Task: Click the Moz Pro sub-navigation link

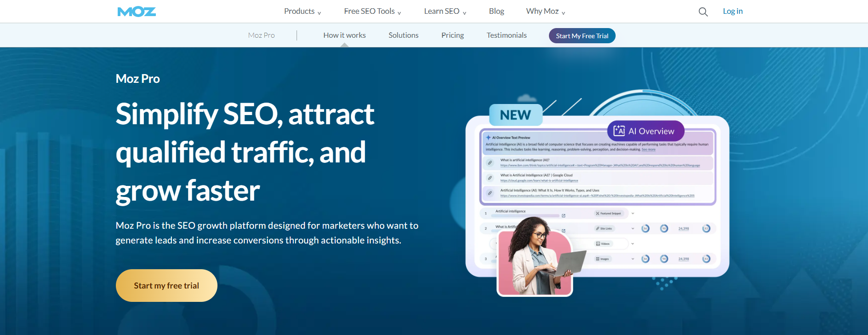Action: pos(261,35)
